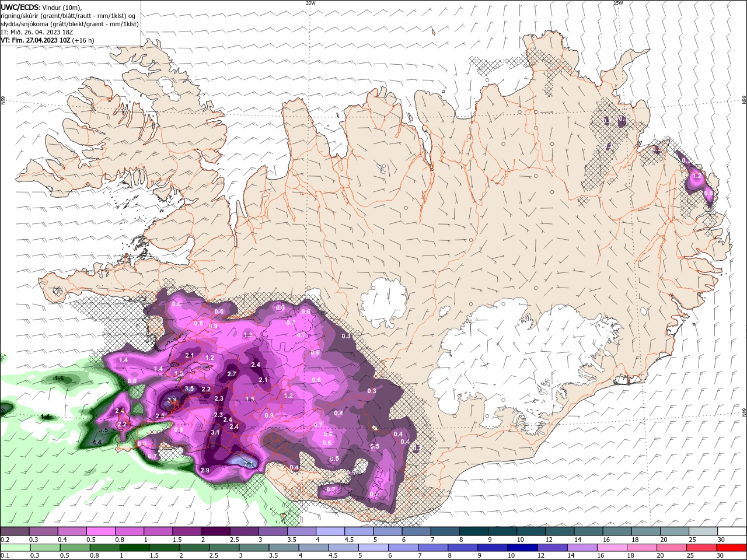Click the 'slydda/snjókoma' description line in header
747x560 pixels.
pos(69,24)
